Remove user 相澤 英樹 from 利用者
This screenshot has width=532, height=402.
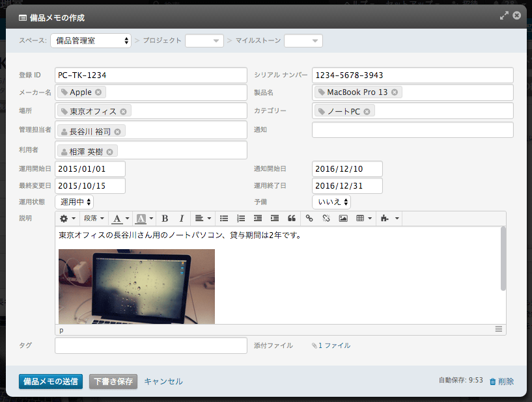pyautogui.click(x=110, y=152)
